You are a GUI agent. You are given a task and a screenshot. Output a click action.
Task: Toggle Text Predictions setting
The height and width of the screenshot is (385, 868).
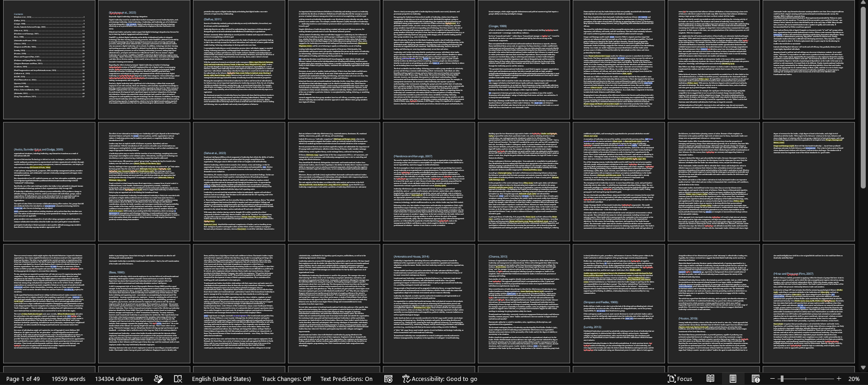[x=346, y=379]
